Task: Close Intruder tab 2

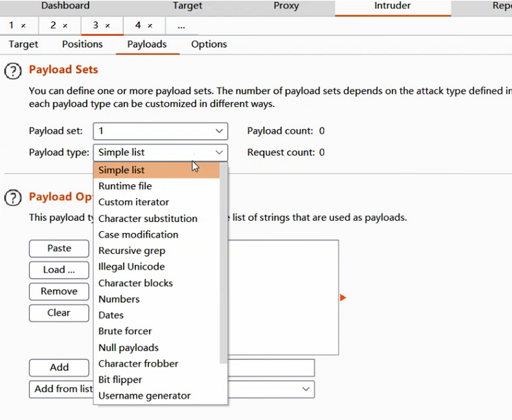Action: point(65,26)
